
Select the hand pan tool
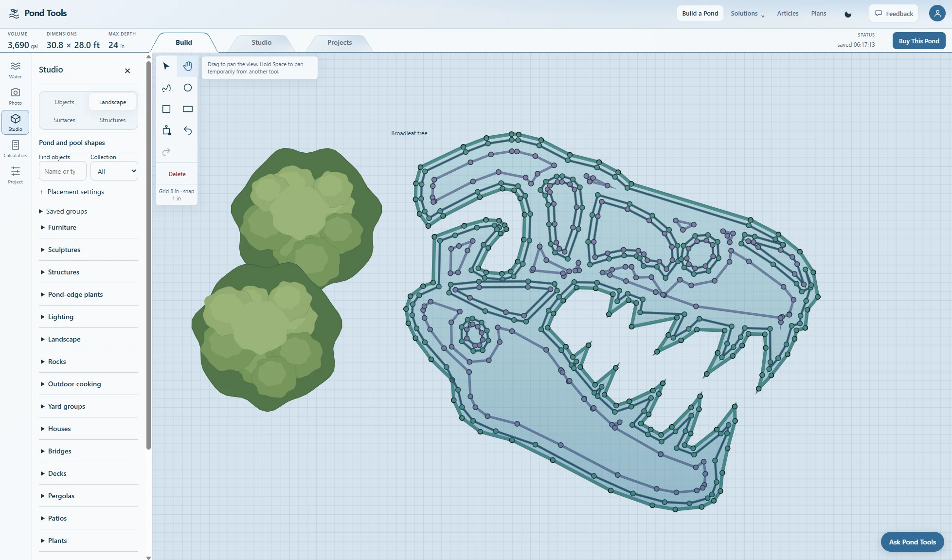pyautogui.click(x=188, y=66)
